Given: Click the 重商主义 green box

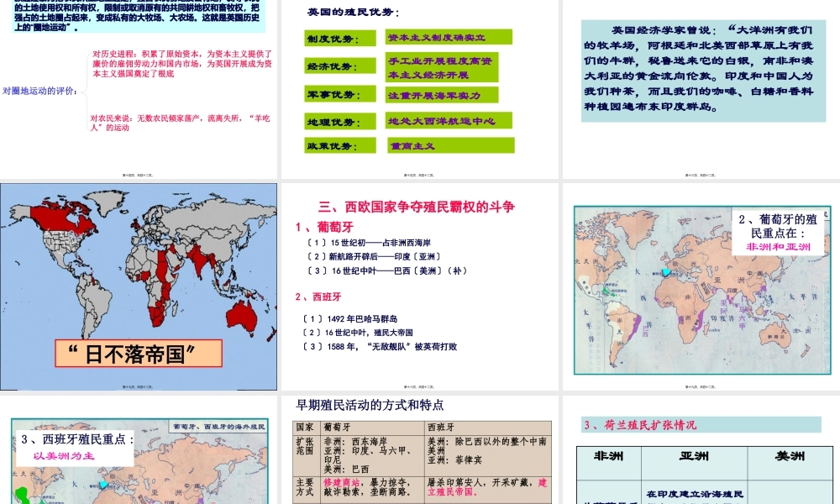Looking at the screenshot, I should coord(451,145).
